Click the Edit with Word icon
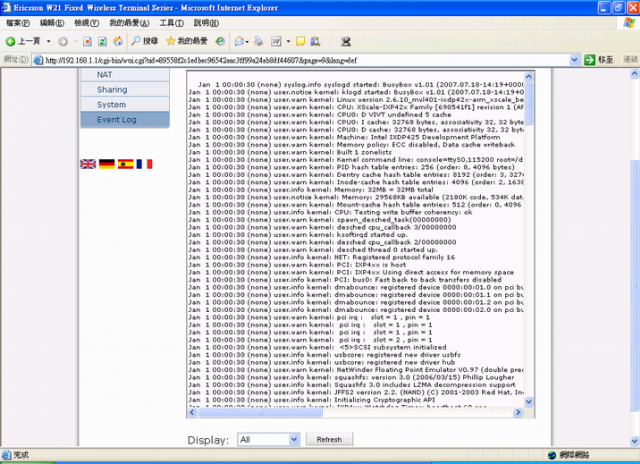Viewport: 640px width, 464px height. pos(276,41)
